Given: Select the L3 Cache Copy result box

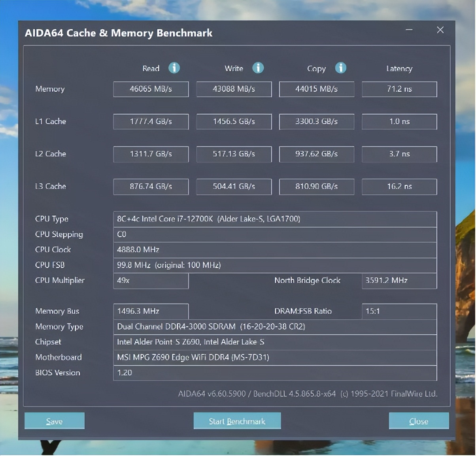Looking at the screenshot, I should click(316, 186).
